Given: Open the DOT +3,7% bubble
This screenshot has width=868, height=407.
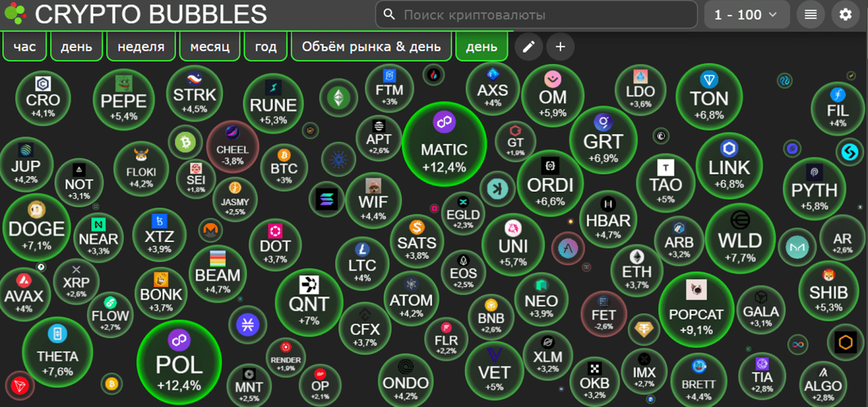Looking at the screenshot, I should coord(275,245).
